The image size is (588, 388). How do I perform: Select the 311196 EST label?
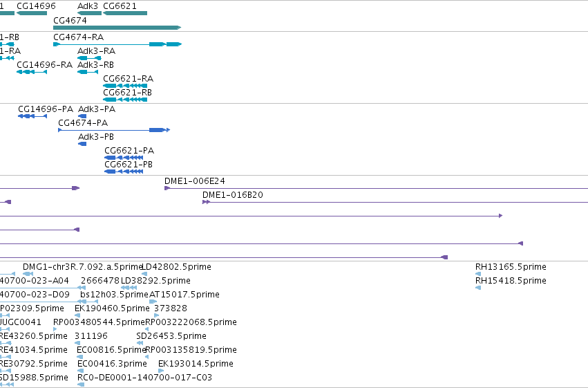pos(91,336)
